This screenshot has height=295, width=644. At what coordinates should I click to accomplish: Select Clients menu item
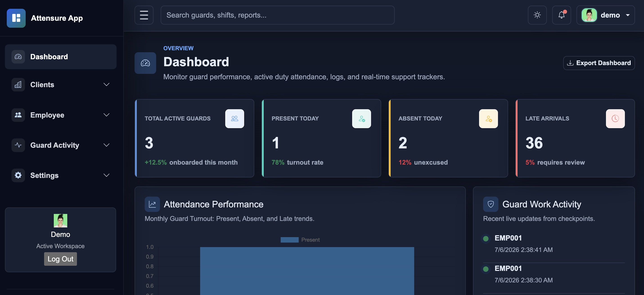[61, 85]
